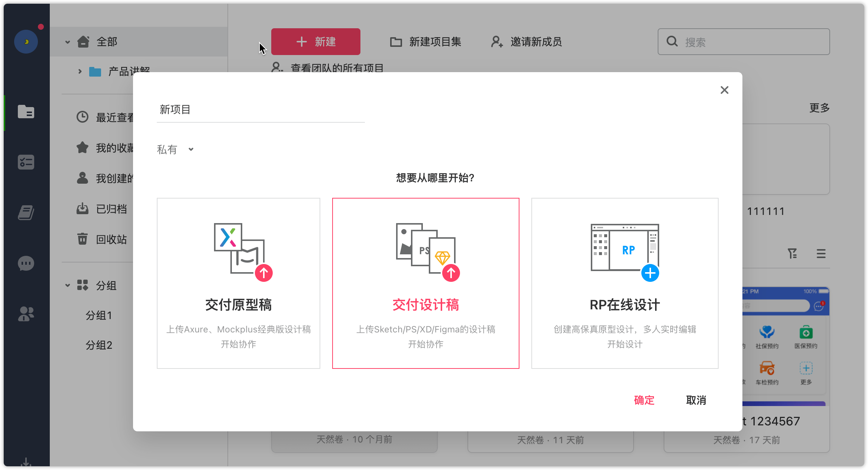Collapse the 全部 tree chevron
Image resolution: width=868 pixels, height=470 pixels.
[68, 42]
